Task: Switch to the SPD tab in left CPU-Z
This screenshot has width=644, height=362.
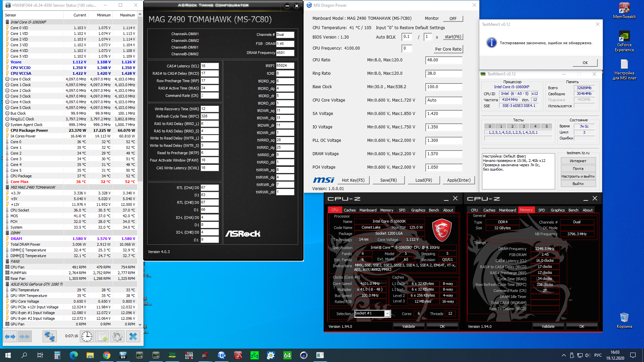Action: (402, 210)
